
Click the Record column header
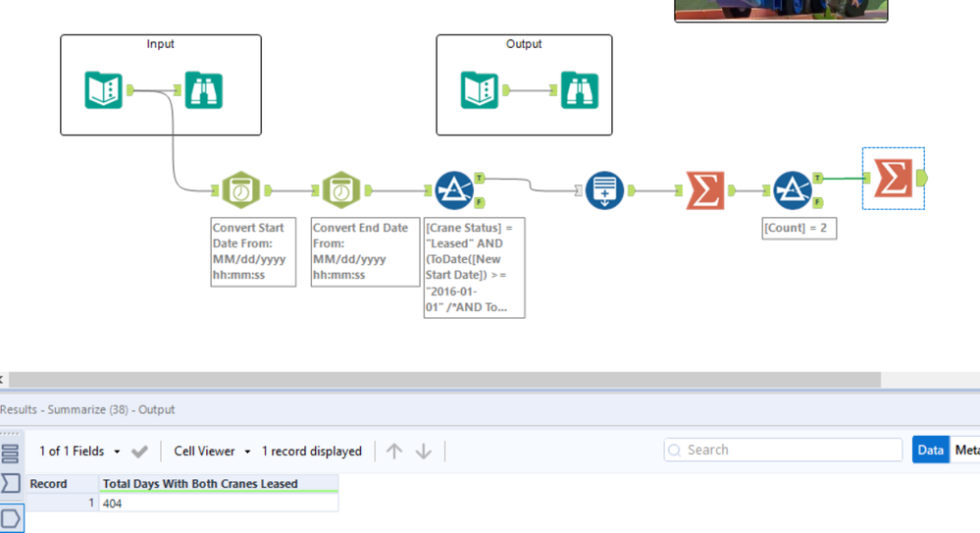click(62, 484)
